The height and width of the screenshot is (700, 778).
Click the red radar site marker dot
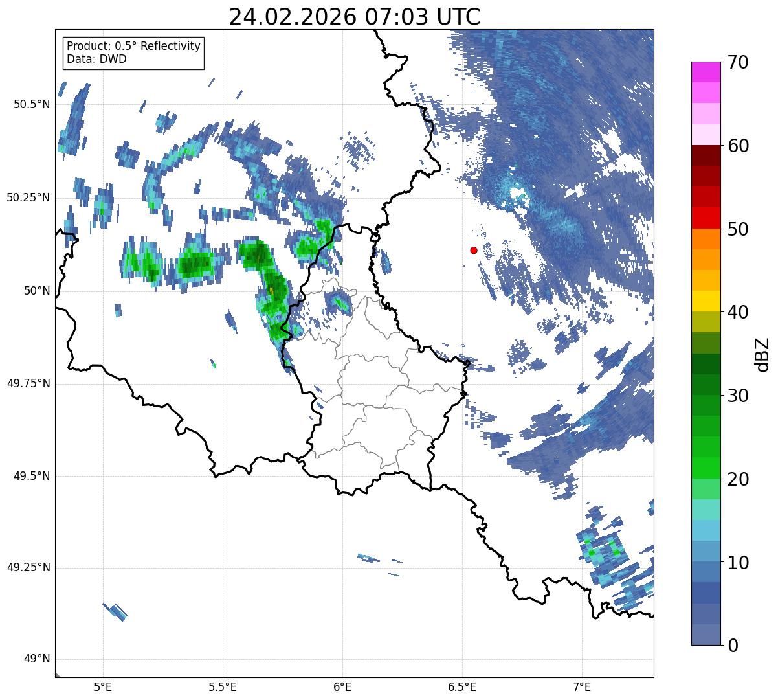(474, 250)
